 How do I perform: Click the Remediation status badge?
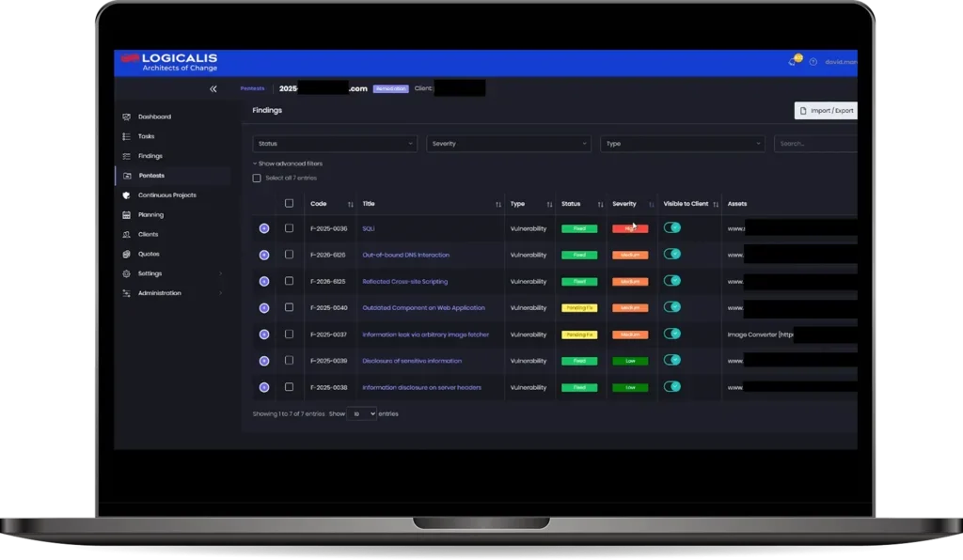click(390, 89)
